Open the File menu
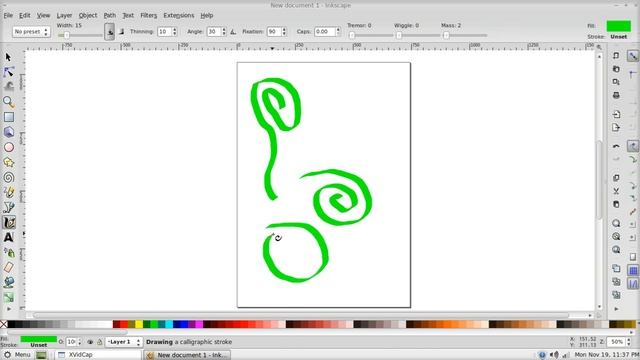This screenshot has height=360, width=640. pos(8,16)
